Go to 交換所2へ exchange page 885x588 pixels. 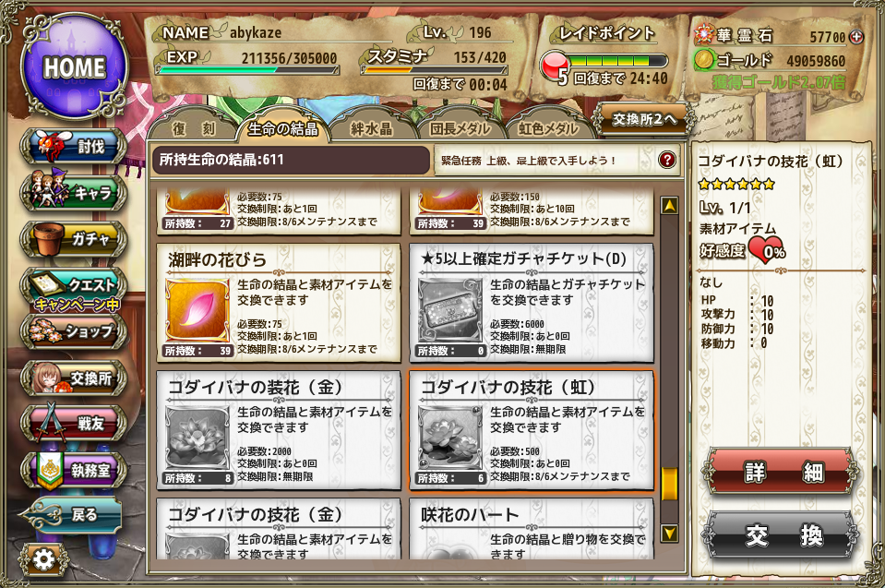[x=643, y=119]
